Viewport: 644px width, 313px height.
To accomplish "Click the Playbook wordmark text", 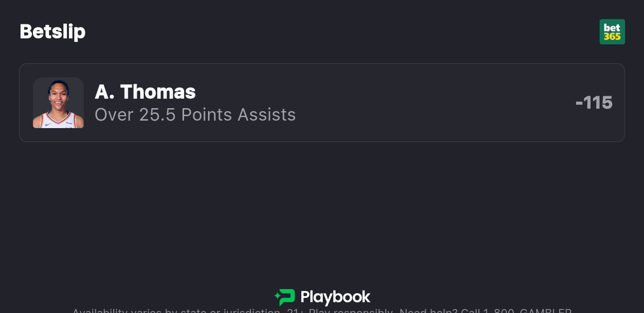I will pyautogui.click(x=335, y=298).
